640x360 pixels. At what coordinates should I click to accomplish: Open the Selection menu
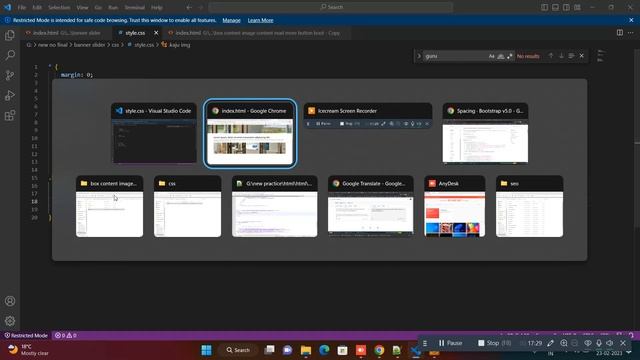(59, 7)
